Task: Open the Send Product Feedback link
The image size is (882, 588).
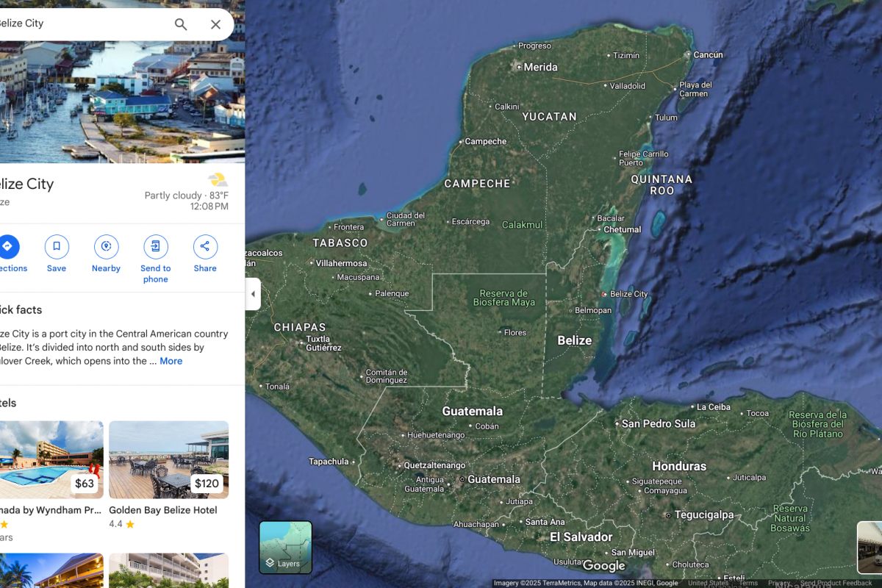Action: (x=836, y=583)
